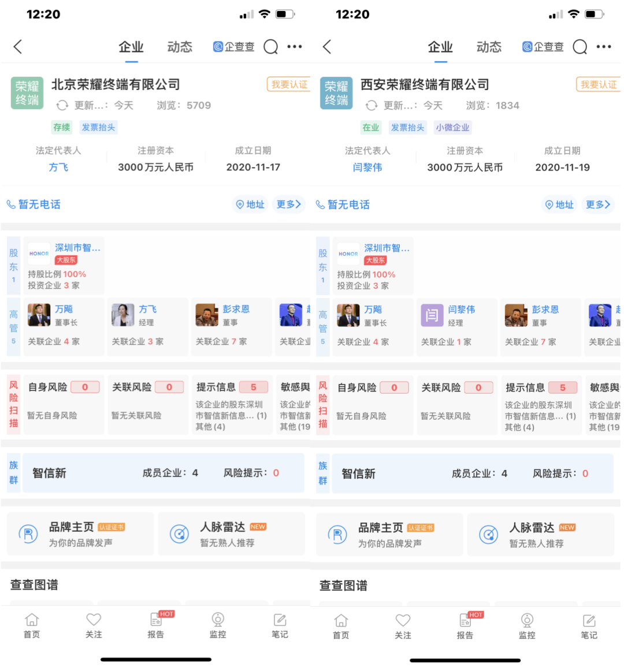624x672 pixels.
Task: Open 监控 in the left screen's bottom bar
Action: 218,626
